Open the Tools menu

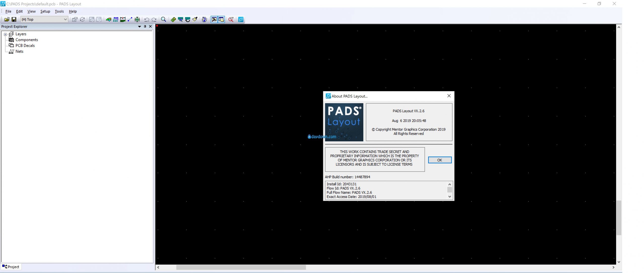(59, 11)
